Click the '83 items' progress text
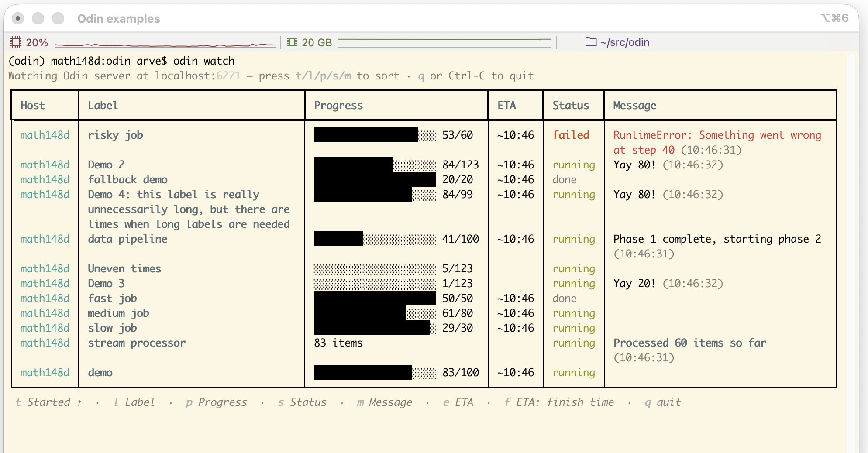 [x=338, y=343]
